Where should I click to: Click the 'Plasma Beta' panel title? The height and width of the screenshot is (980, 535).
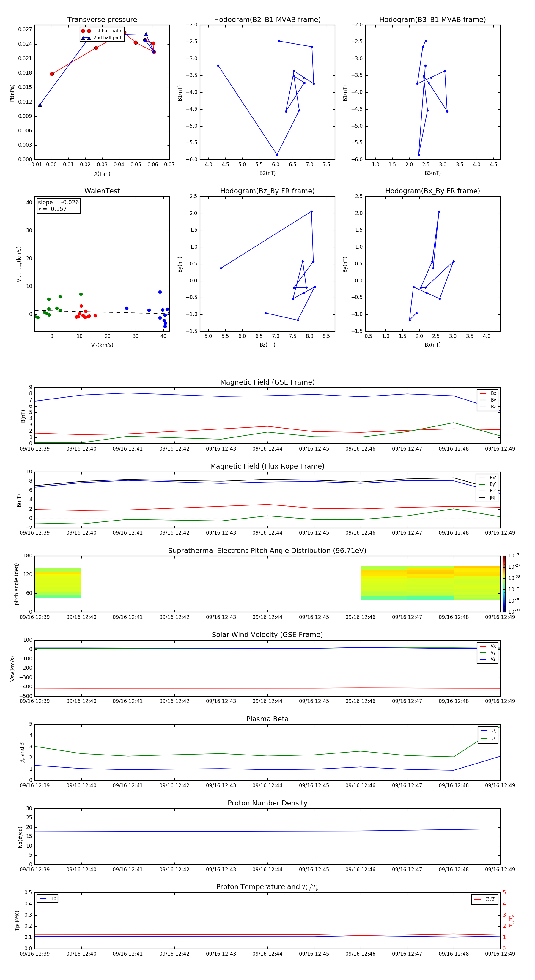267,719
